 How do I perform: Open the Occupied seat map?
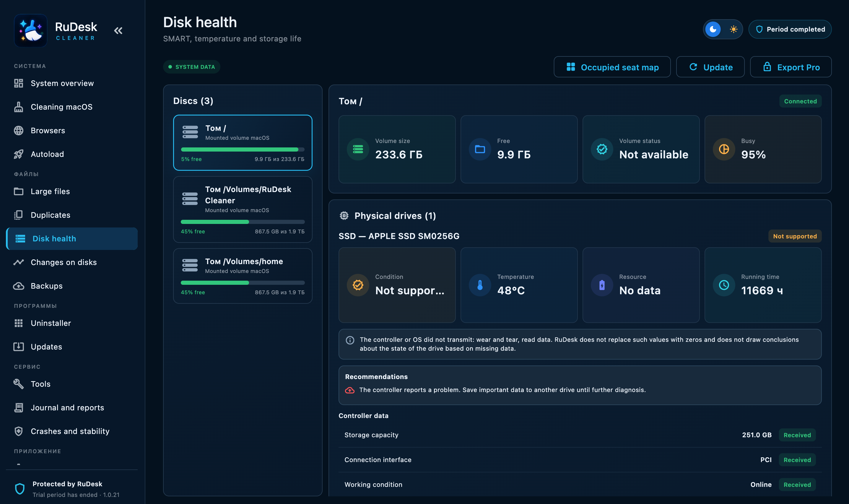coord(612,67)
